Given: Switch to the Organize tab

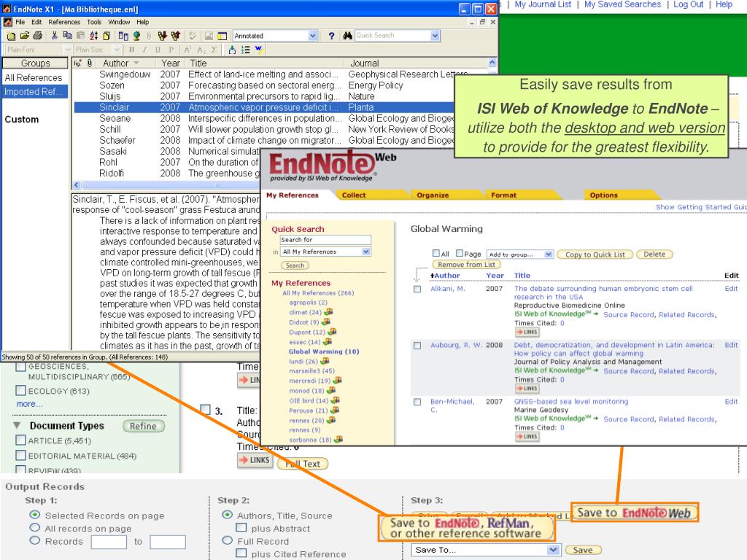Looking at the screenshot, I should click(433, 195).
